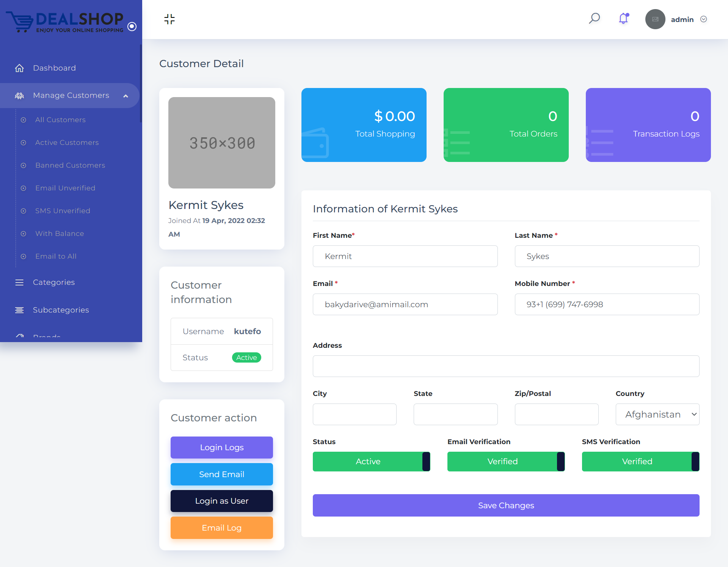The height and width of the screenshot is (567, 728).
Task: Open the notifications bell
Action: (x=623, y=19)
